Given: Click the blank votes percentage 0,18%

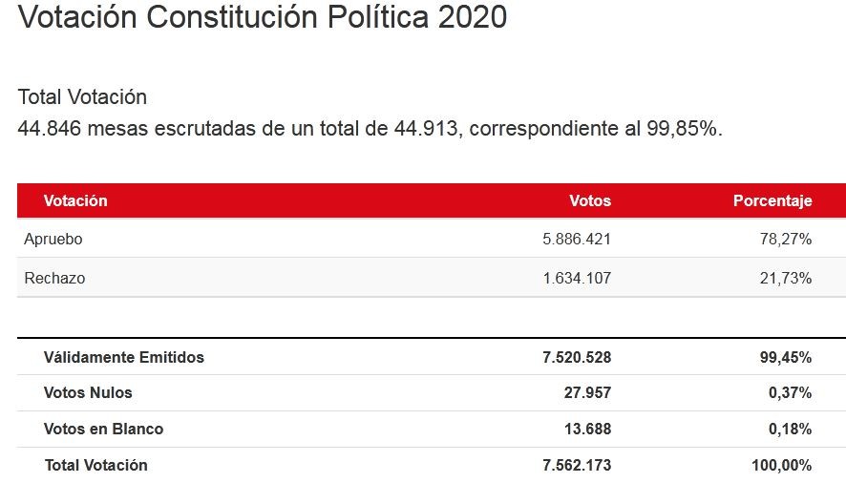Looking at the screenshot, I should pos(790,429).
